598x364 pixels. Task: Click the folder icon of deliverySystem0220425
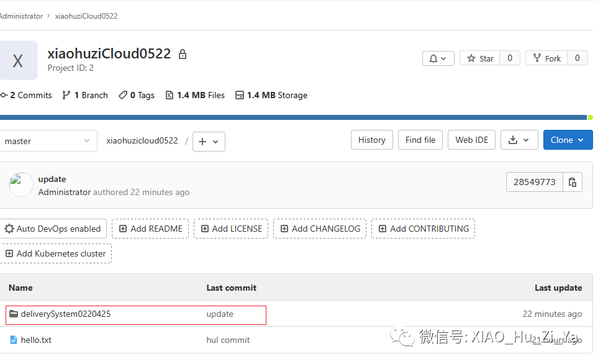click(14, 314)
